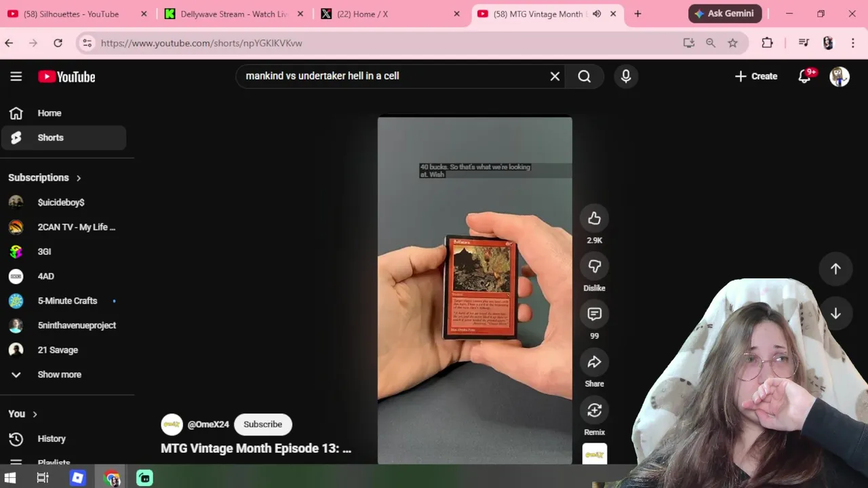Select the MTG Vintage Month tab
Image resolution: width=868 pixels, height=488 pixels.
coord(539,14)
